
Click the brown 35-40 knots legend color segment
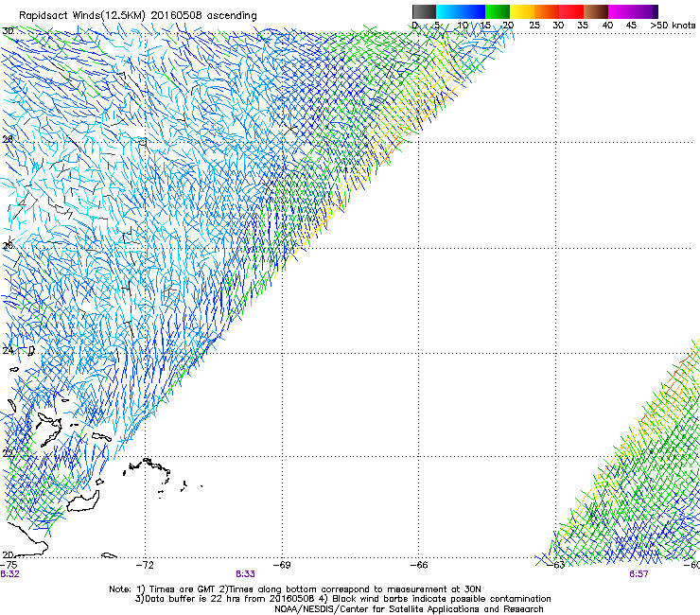pyautogui.click(x=596, y=11)
